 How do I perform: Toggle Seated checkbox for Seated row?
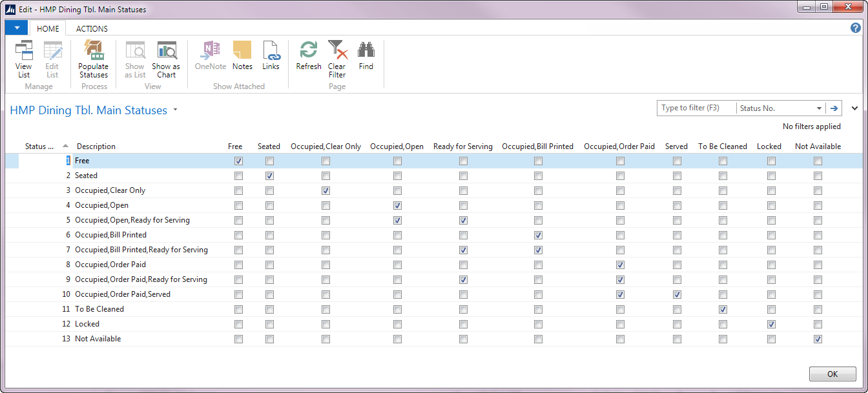pyautogui.click(x=269, y=176)
